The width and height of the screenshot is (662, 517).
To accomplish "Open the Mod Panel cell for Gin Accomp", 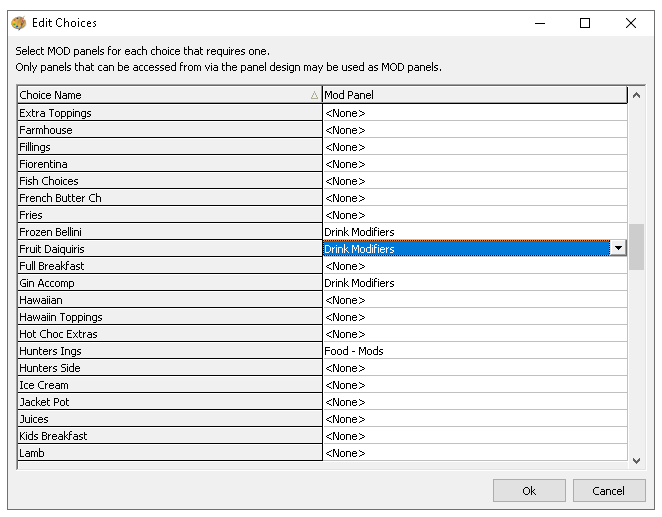I will [x=474, y=283].
